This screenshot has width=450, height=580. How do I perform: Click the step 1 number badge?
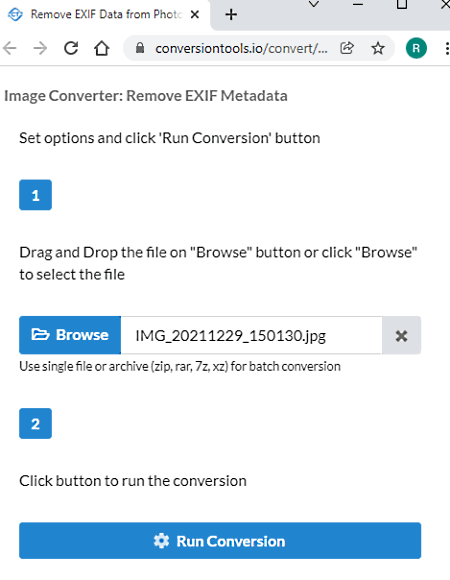point(35,195)
